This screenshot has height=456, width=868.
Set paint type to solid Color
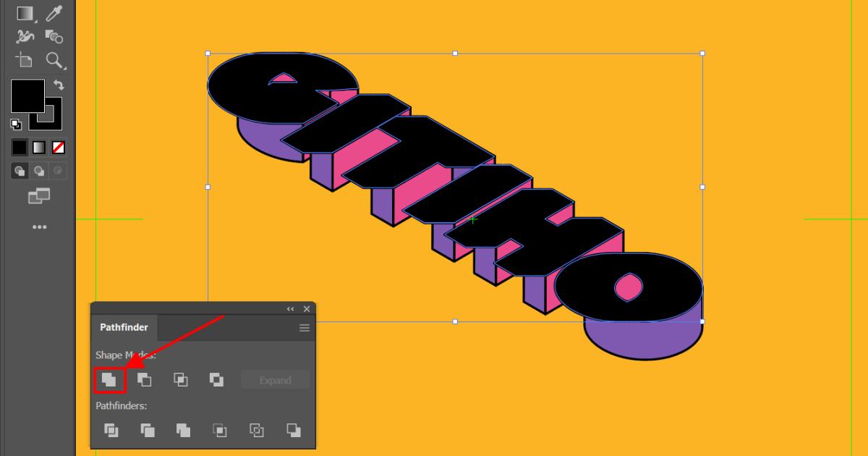(x=20, y=148)
